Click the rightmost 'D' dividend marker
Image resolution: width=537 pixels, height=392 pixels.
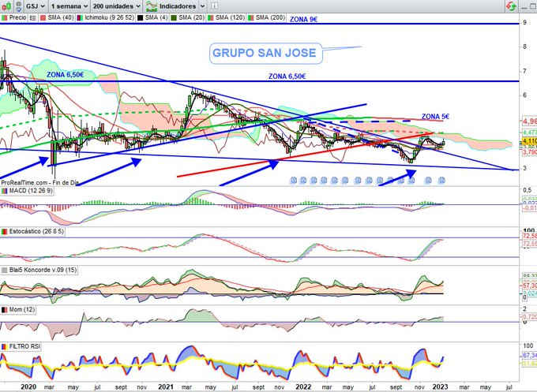click(x=441, y=181)
